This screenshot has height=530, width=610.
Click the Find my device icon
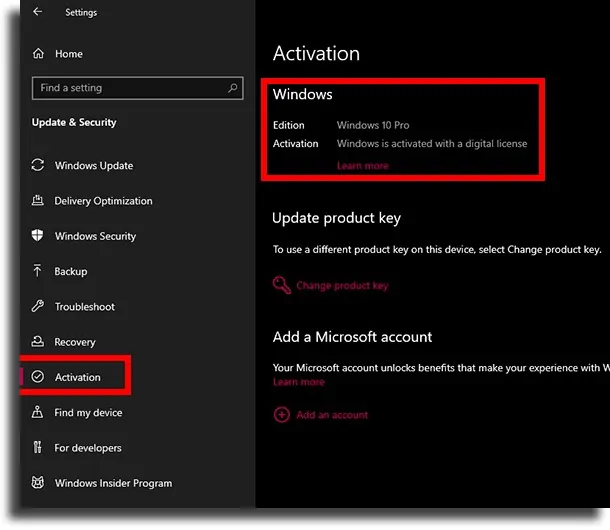click(37, 412)
